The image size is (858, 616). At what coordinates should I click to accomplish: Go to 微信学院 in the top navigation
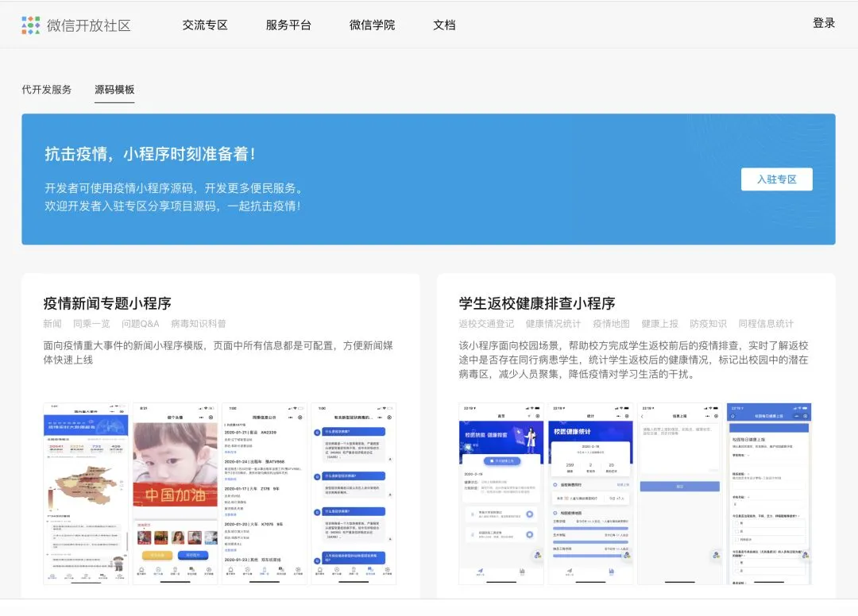tap(372, 25)
